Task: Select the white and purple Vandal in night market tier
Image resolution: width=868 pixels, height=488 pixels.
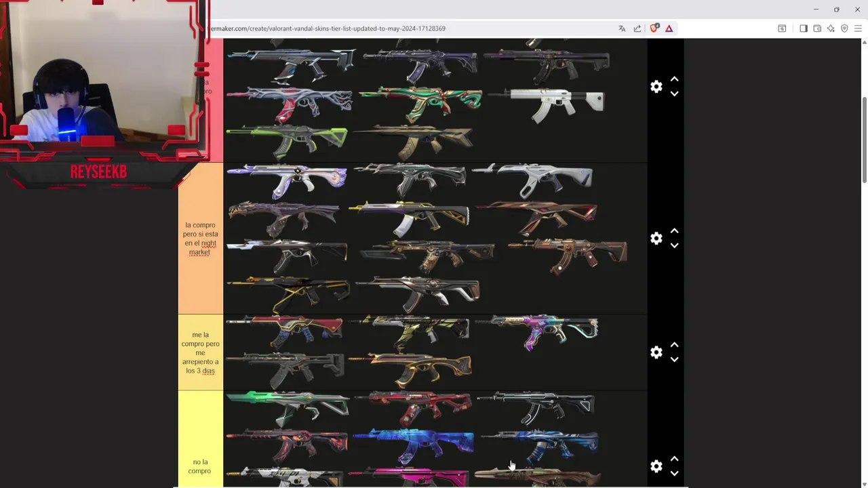Action: [x=287, y=180]
